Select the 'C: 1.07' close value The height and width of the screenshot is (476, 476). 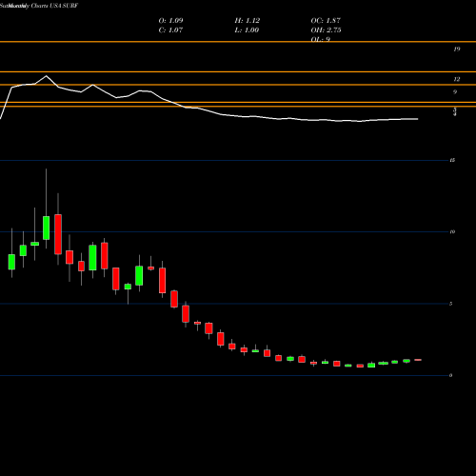[170, 30]
